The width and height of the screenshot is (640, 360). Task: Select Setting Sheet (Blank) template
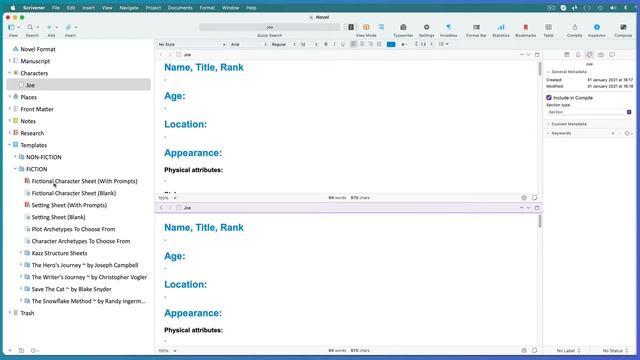(x=58, y=217)
